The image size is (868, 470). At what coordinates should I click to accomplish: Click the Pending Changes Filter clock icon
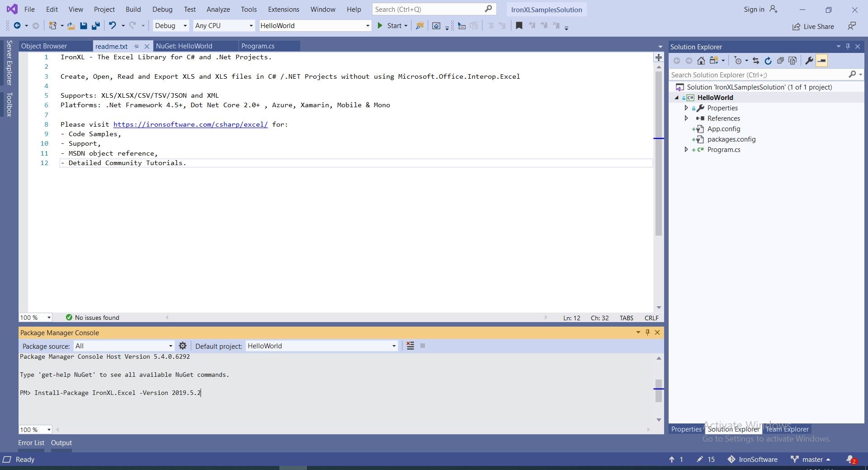click(x=738, y=61)
